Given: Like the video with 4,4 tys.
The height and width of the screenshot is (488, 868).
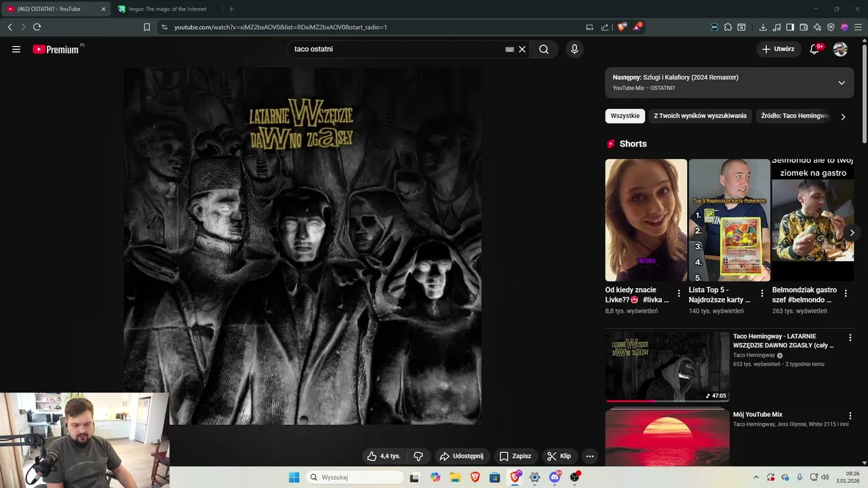Looking at the screenshot, I should click(x=384, y=456).
